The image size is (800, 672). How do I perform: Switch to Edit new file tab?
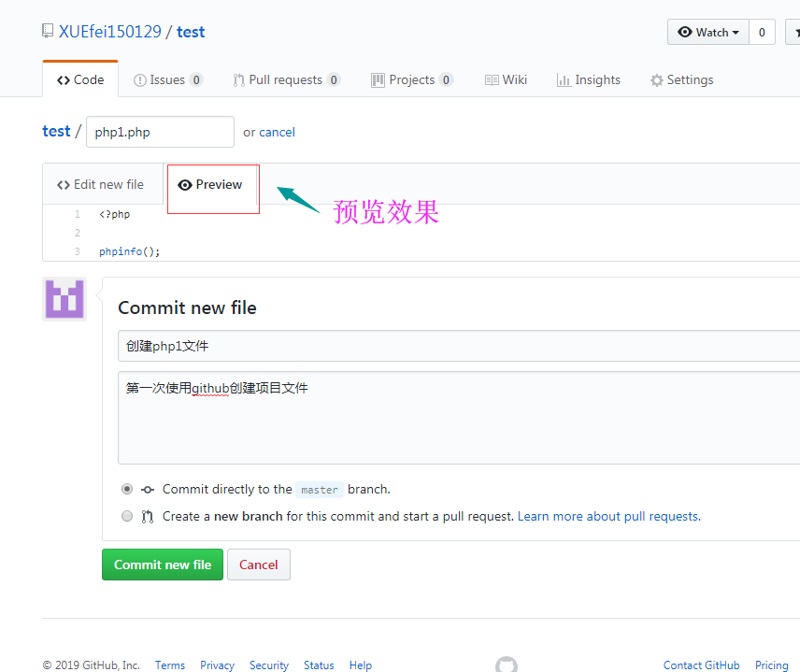point(101,184)
